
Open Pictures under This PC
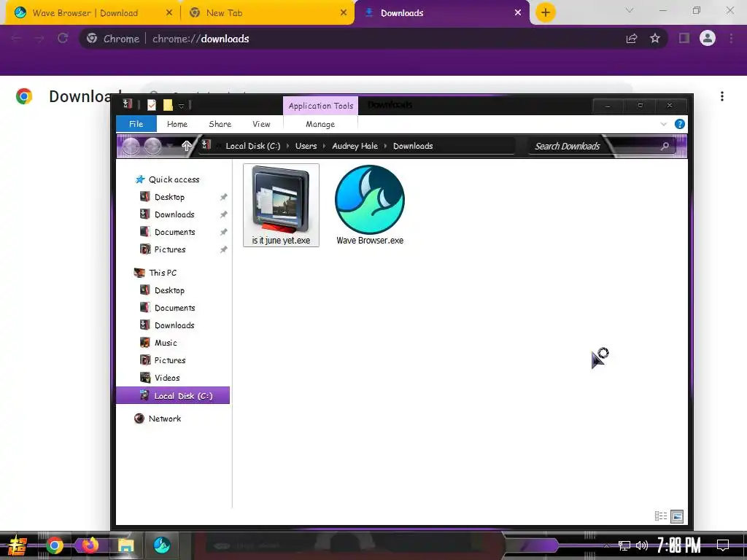point(170,360)
